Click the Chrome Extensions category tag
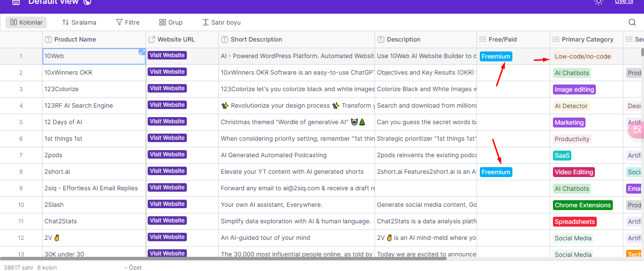The image size is (644, 271). point(583,205)
